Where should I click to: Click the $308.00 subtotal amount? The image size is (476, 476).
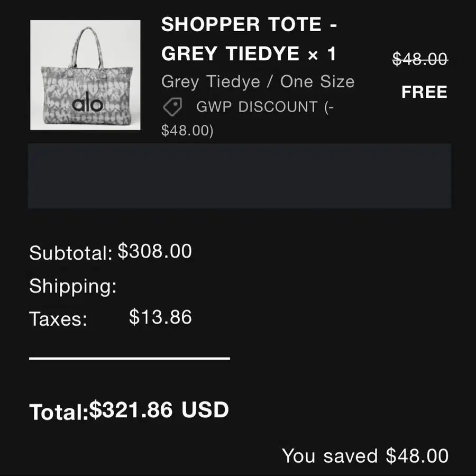pos(154,251)
